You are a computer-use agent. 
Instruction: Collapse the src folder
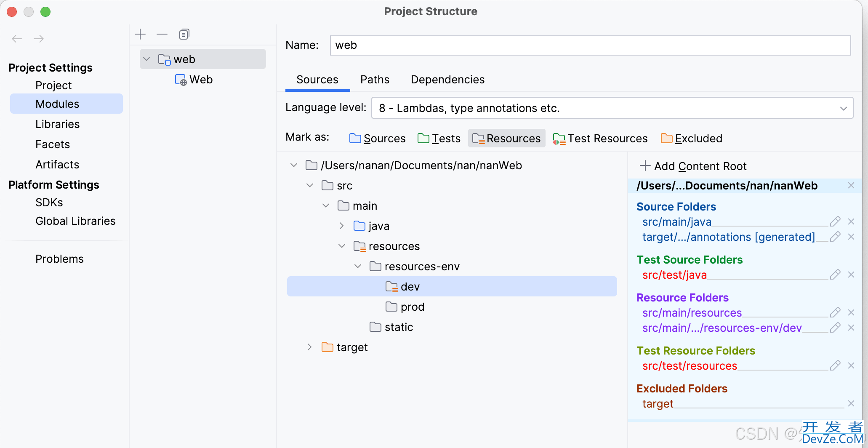[310, 185]
